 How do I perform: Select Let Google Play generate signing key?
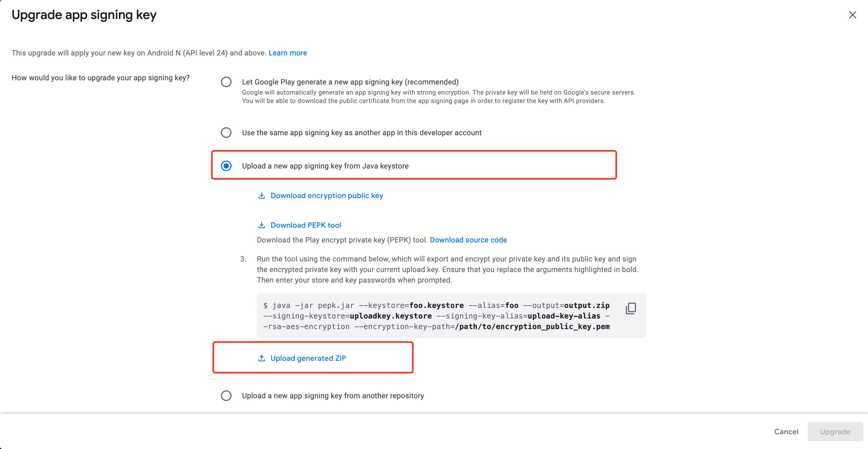coord(226,81)
